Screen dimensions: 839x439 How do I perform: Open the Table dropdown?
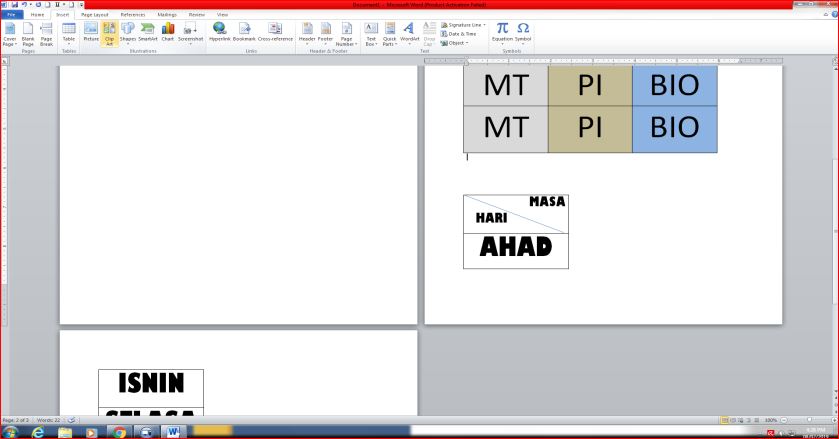click(x=69, y=33)
